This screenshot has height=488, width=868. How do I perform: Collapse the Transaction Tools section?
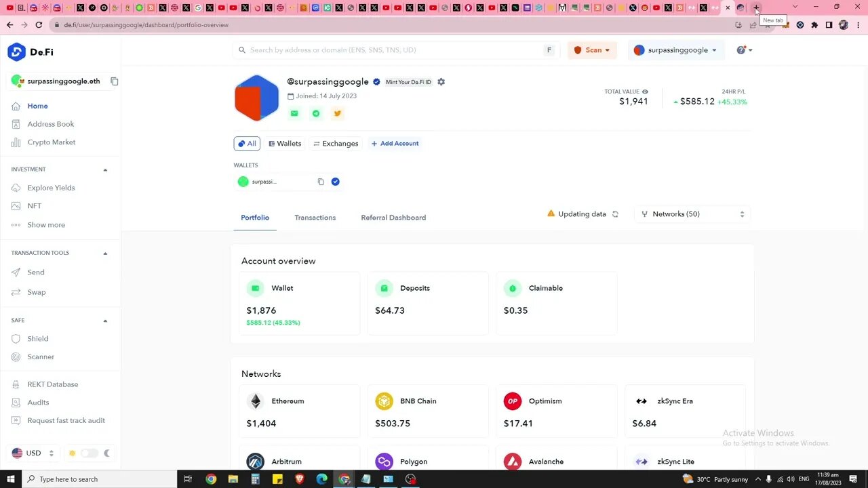click(105, 253)
